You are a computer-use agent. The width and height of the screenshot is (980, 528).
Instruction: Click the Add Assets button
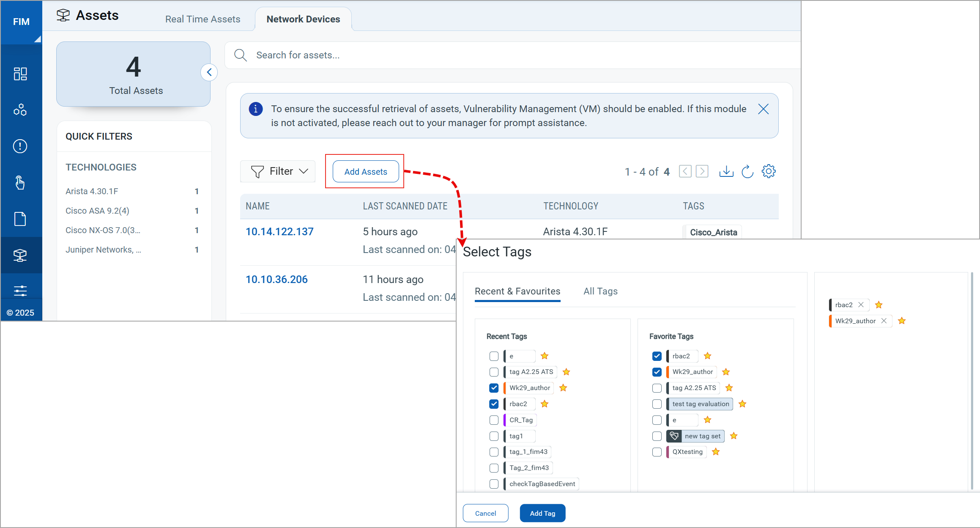pyautogui.click(x=366, y=171)
